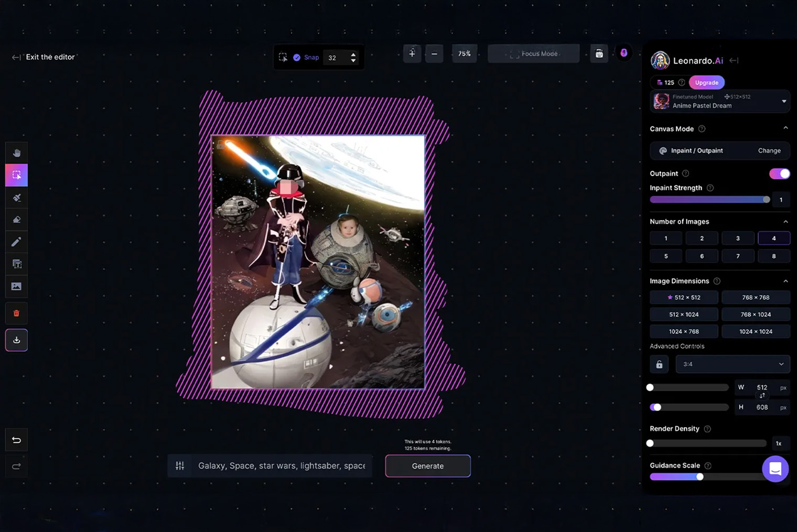Show Render Density help tooltip
This screenshot has width=797, height=532.
click(707, 429)
